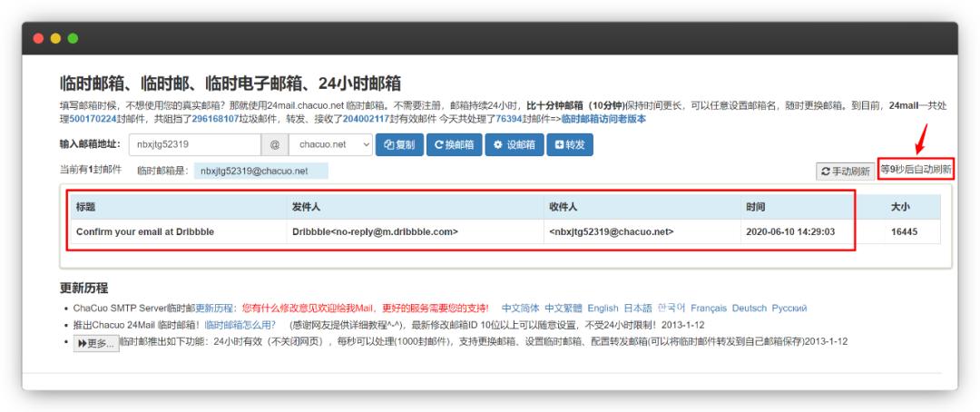Image resolution: width=980 pixels, height=412 pixels.
Task: Switch language to Русский
Action: pyautogui.click(x=789, y=309)
